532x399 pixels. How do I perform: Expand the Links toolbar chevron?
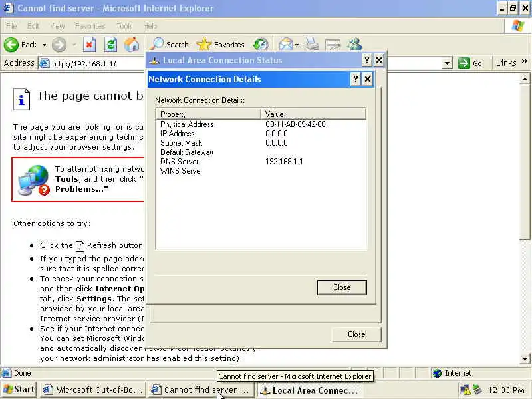click(525, 61)
